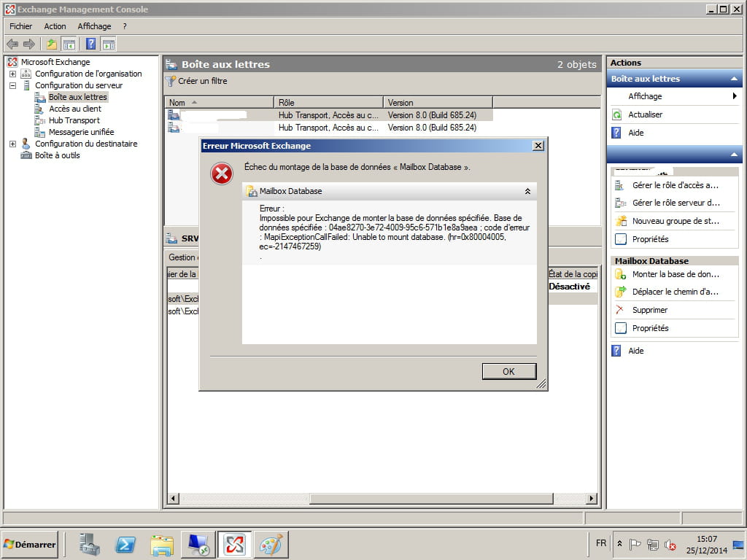Click the Up one level folder icon
Image resolution: width=747 pixels, height=560 pixels.
[x=52, y=44]
